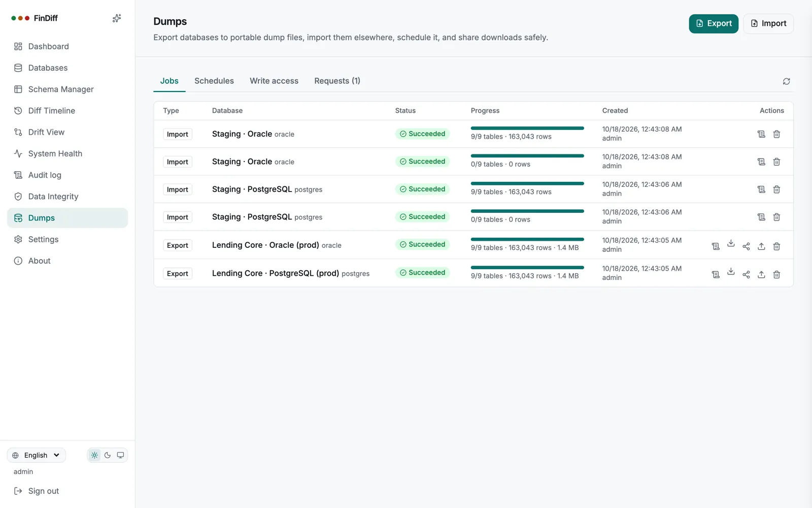Click the green Export button
This screenshot has height=508, width=812.
(714, 23)
